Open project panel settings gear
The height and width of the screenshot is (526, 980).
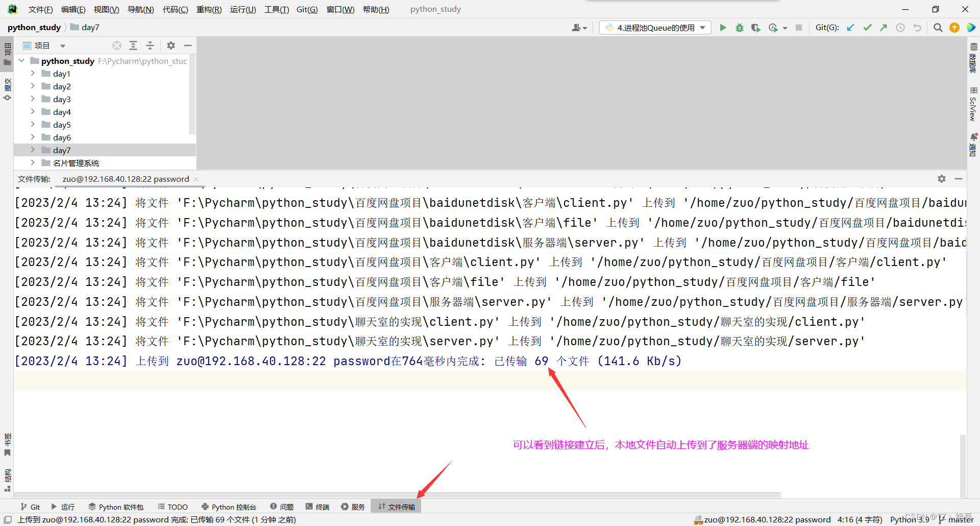[171, 45]
